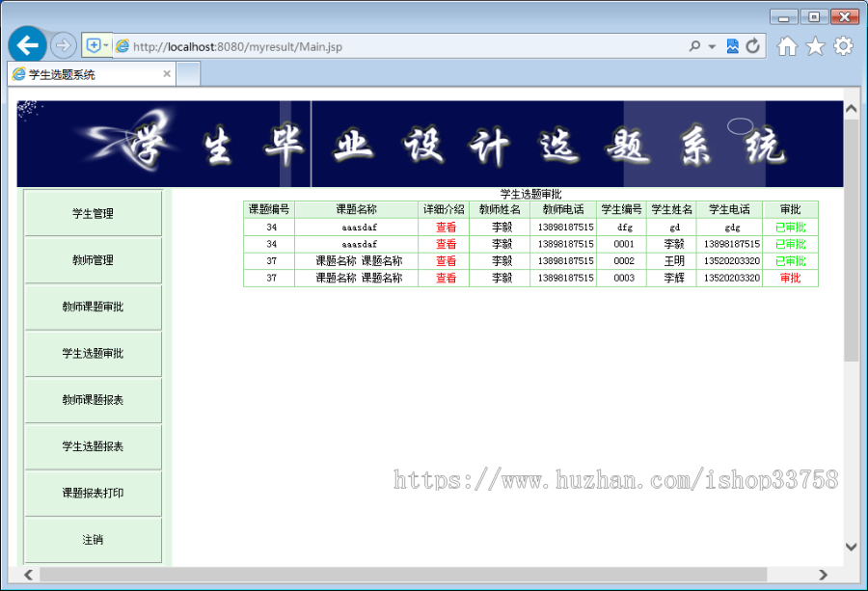Click the 学生编号 column header
868x591 pixels.
622,210
